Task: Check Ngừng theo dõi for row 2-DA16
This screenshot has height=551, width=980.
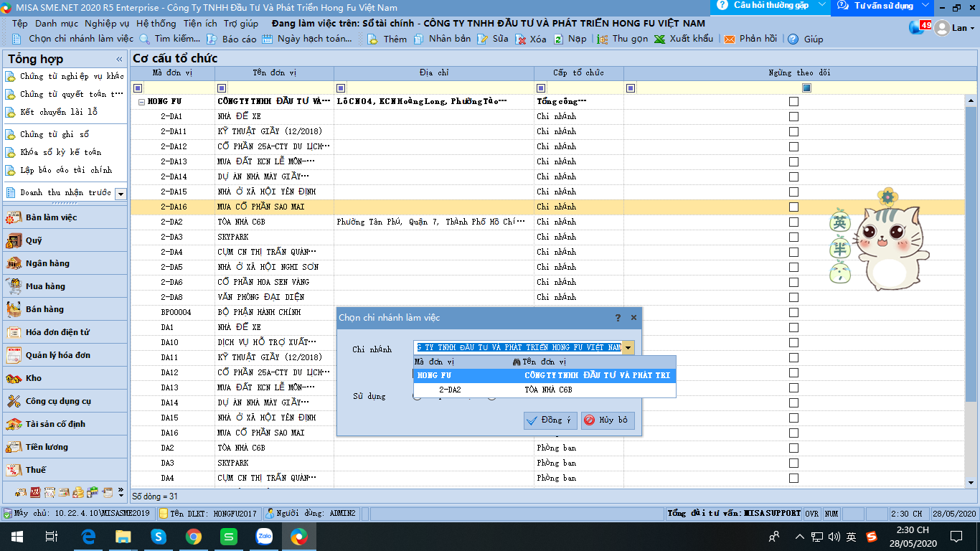Action: [793, 207]
